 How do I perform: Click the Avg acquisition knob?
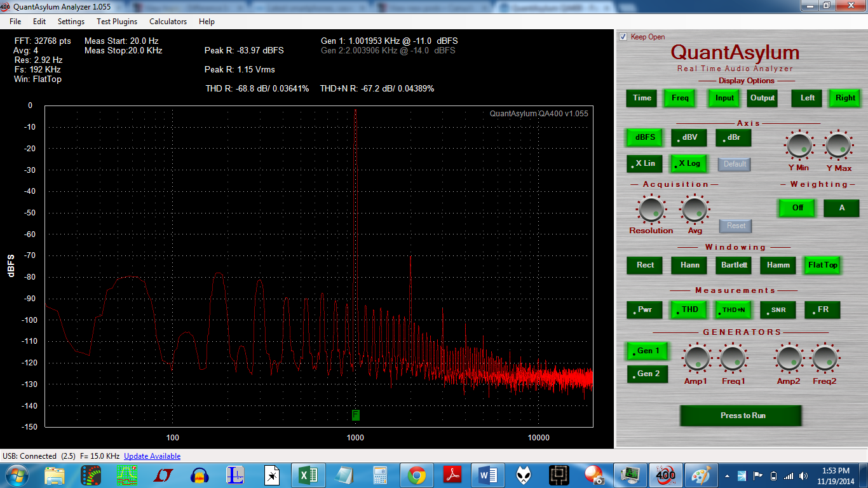coord(695,209)
